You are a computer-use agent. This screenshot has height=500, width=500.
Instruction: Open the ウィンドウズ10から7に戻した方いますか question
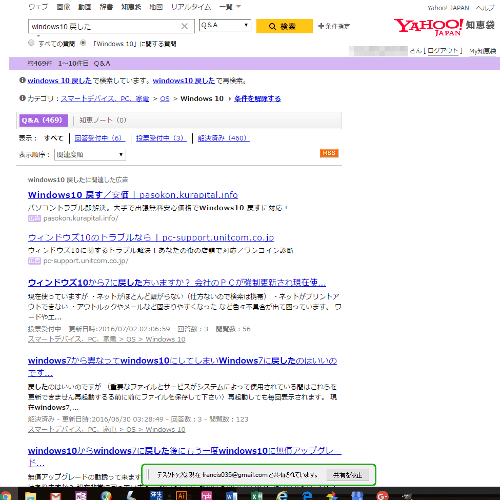(x=177, y=283)
